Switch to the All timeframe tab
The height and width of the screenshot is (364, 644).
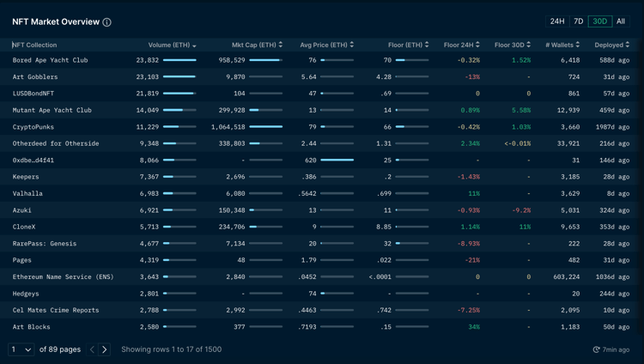pos(621,21)
